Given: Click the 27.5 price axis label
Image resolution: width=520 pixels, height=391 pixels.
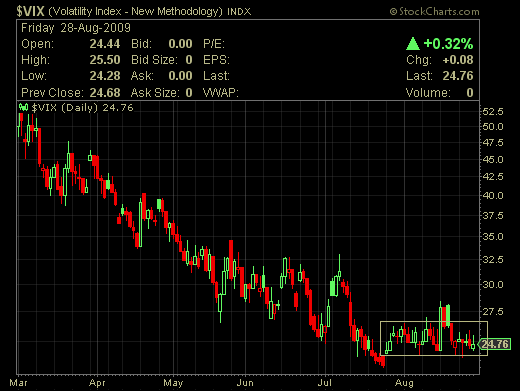Looking at the screenshot, I should [x=493, y=312].
